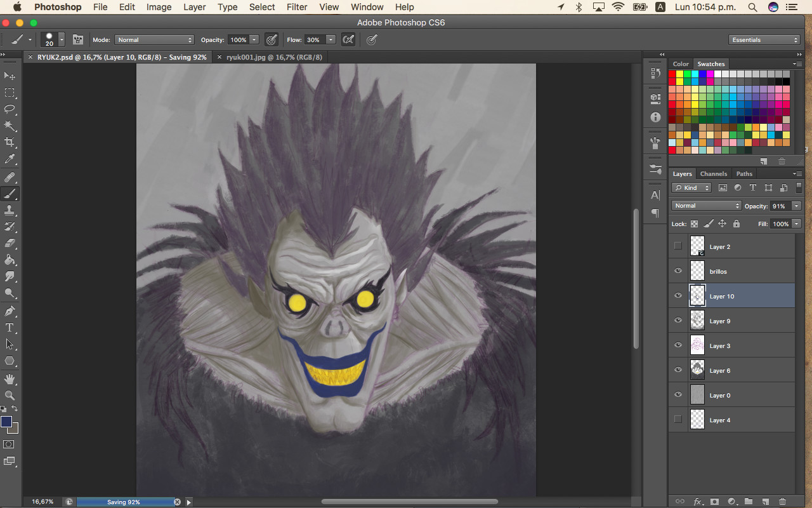Lock transparent pixels

(x=695, y=224)
